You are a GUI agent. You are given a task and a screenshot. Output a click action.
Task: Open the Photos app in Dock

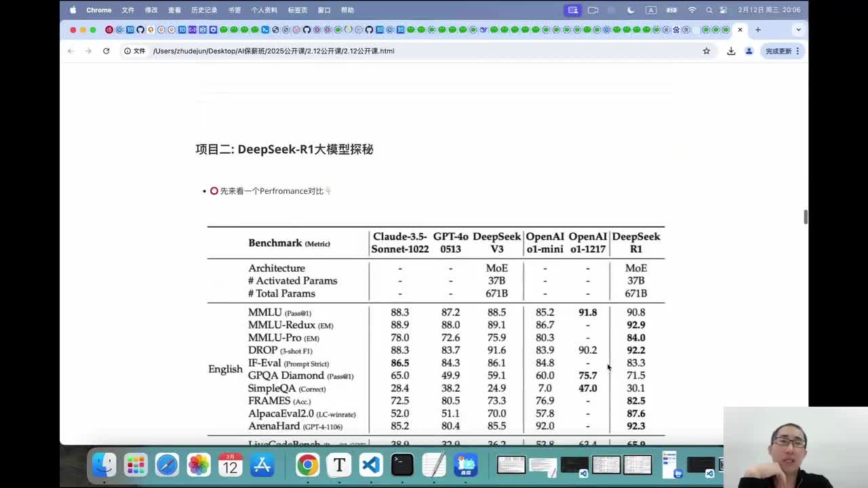click(x=199, y=464)
